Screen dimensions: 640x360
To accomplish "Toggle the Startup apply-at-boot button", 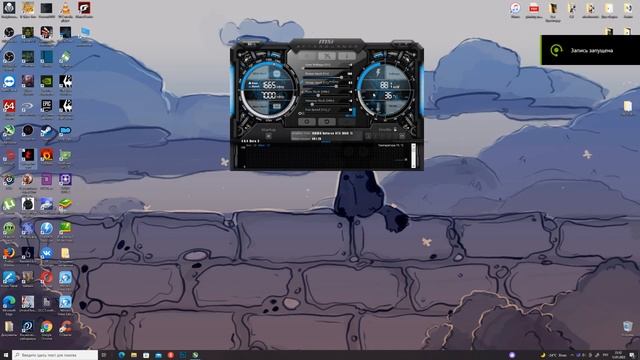I will click(x=268, y=136).
